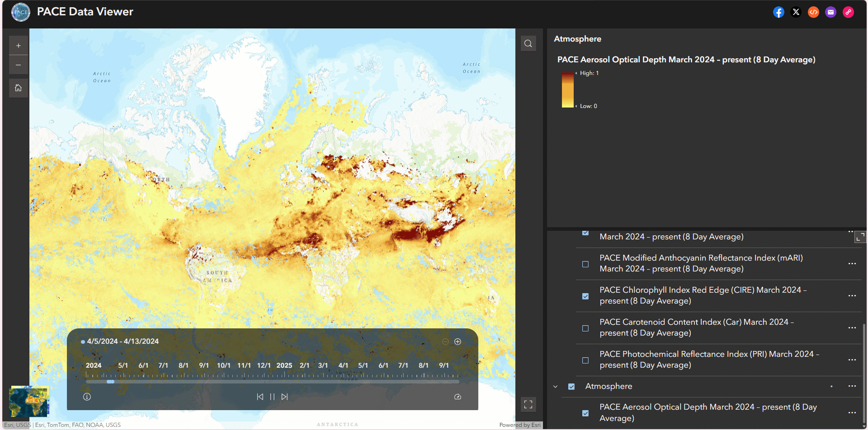Image resolution: width=868 pixels, height=430 pixels.
Task: Enter fullscreen map mode
Action: [528, 404]
